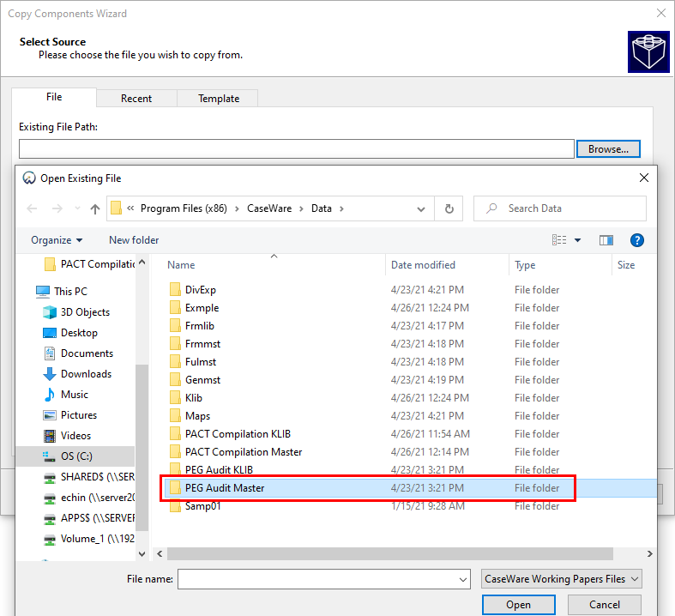Close the Open Existing File dialog

pos(644,178)
